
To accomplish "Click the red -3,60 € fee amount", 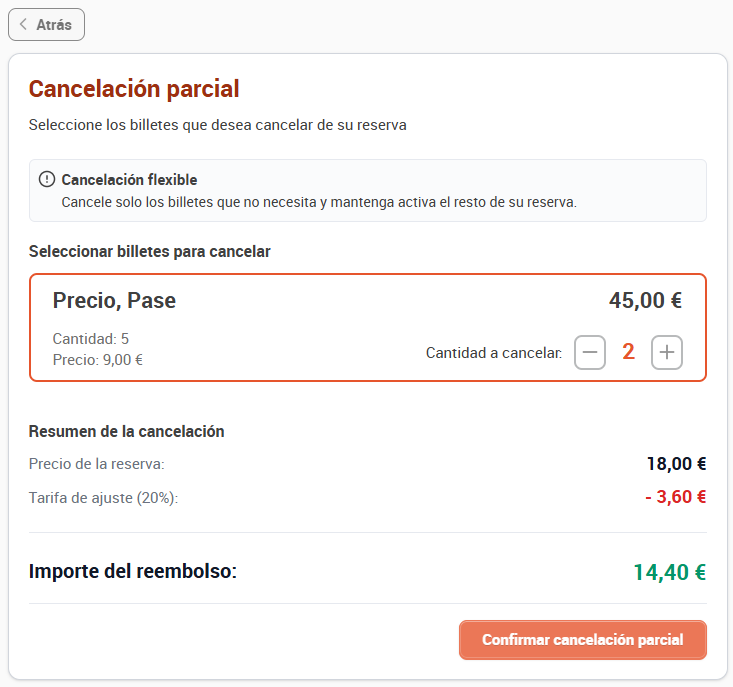I will pos(676,497).
